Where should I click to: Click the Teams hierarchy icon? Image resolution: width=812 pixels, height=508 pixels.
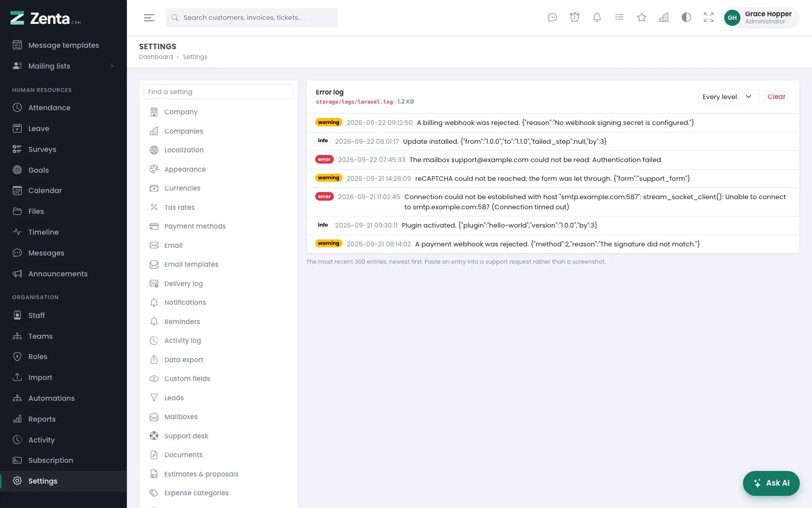[x=17, y=336]
